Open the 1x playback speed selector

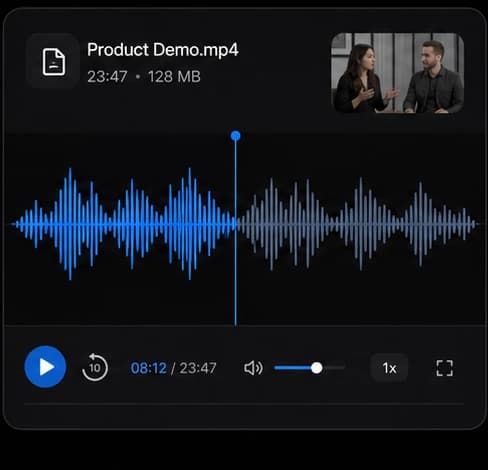pyautogui.click(x=389, y=368)
